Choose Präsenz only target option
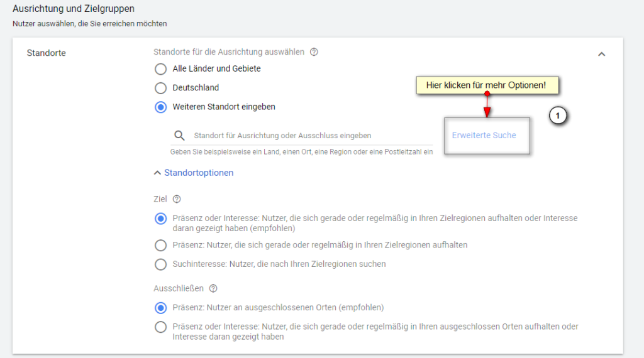This screenshot has height=358, width=644. (161, 245)
